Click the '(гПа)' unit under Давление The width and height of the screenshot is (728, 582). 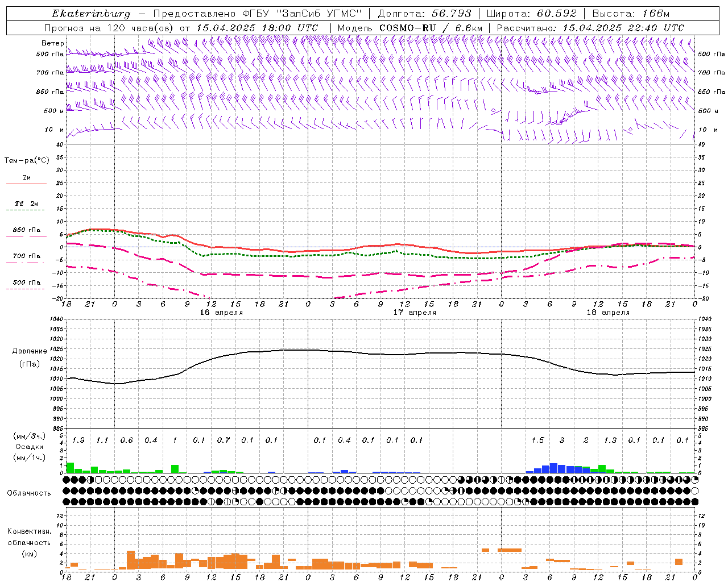[30, 364]
